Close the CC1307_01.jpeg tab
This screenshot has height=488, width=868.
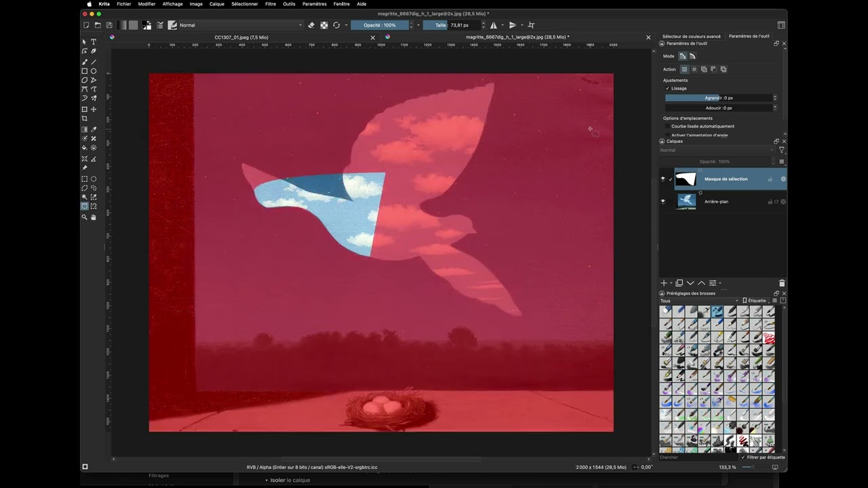pyautogui.click(x=372, y=37)
